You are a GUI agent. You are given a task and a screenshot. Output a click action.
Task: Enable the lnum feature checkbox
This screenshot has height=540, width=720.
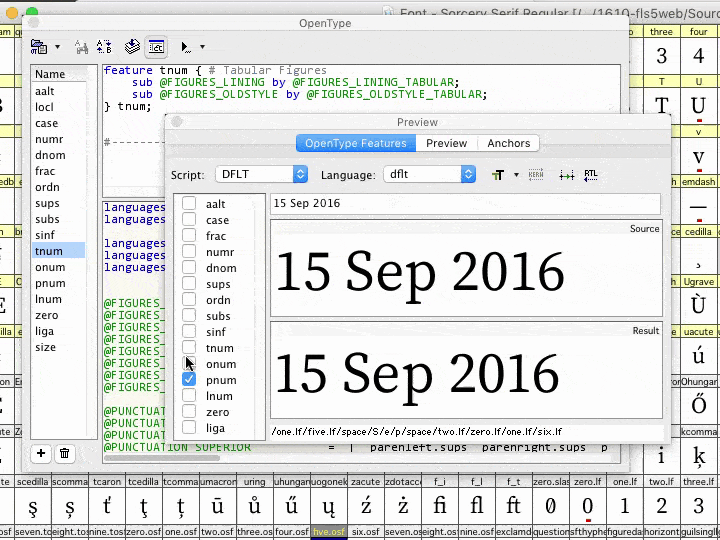(189, 395)
